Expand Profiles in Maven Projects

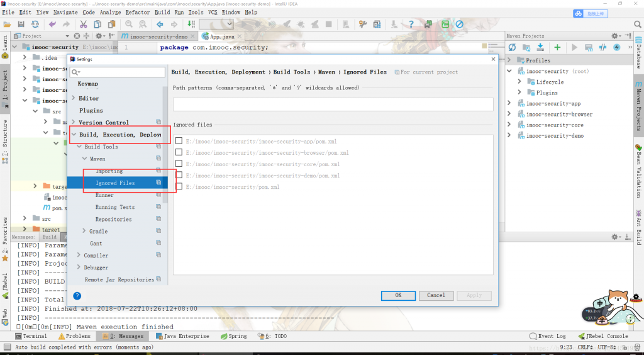tap(509, 60)
